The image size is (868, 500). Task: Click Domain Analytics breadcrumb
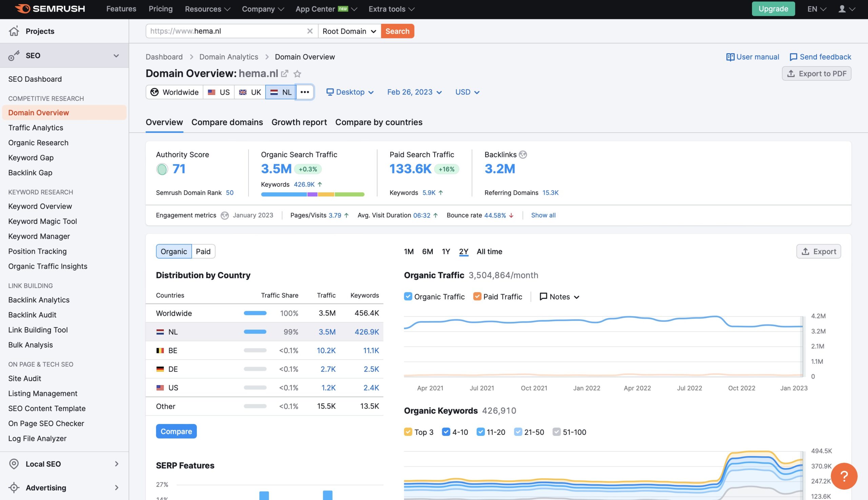coord(229,57)
